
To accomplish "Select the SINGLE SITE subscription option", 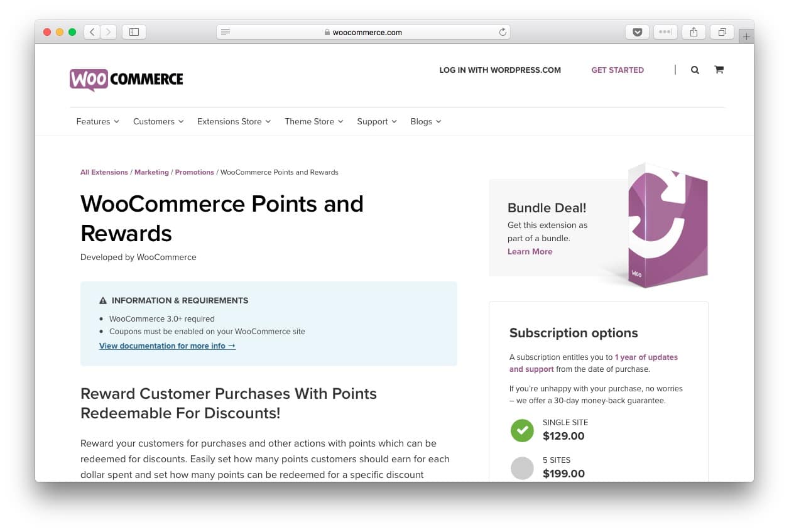I will point(522,430).
